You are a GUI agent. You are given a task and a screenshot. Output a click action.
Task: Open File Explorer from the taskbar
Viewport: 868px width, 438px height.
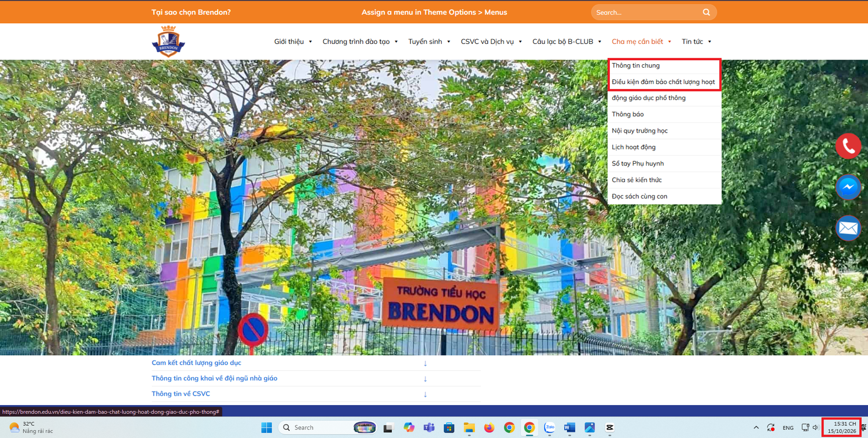pyautogui.click(x=469, y=428)
